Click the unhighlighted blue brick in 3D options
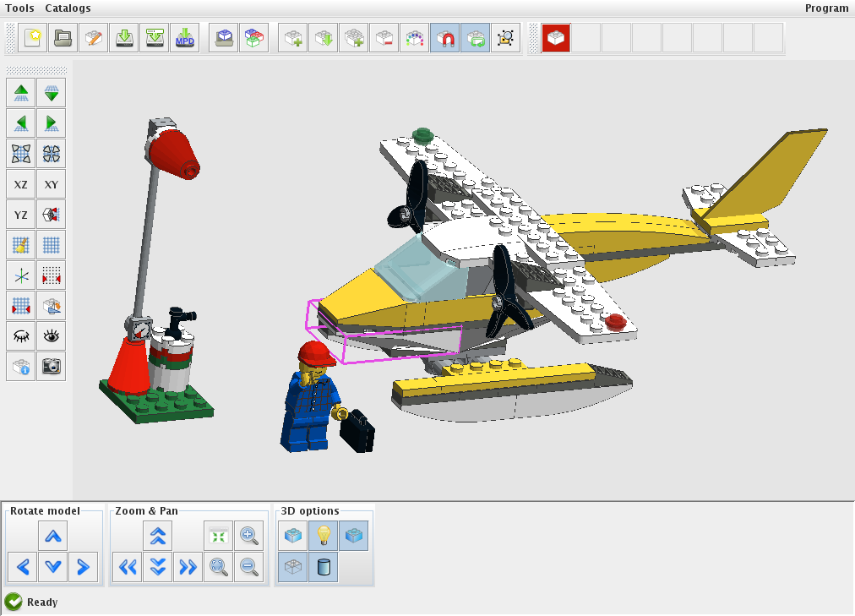Screen dimensions: 855x616 coord(293,537)
